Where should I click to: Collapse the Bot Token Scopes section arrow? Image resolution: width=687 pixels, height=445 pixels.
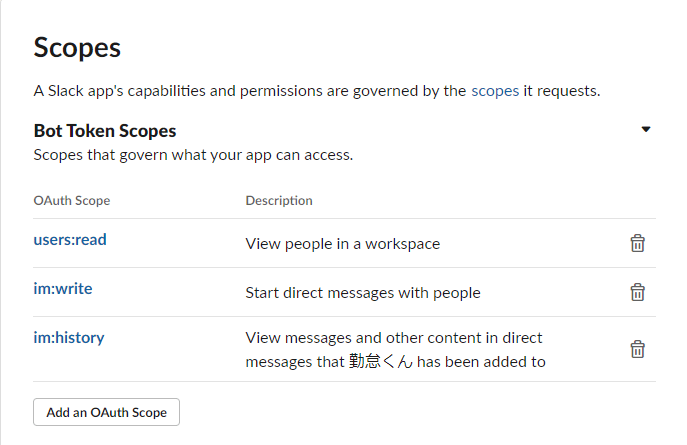tap(646, 130)
